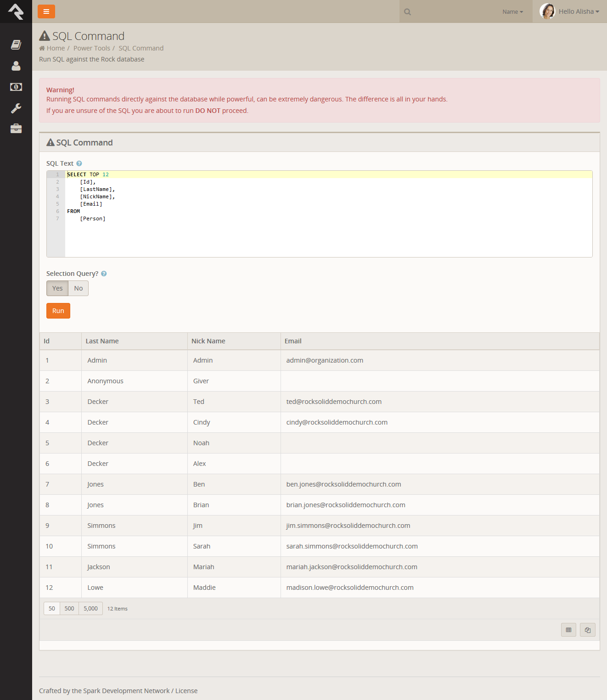Click the merge/copy icon below grid
607x700 pixels.
(x=588, y=630)
